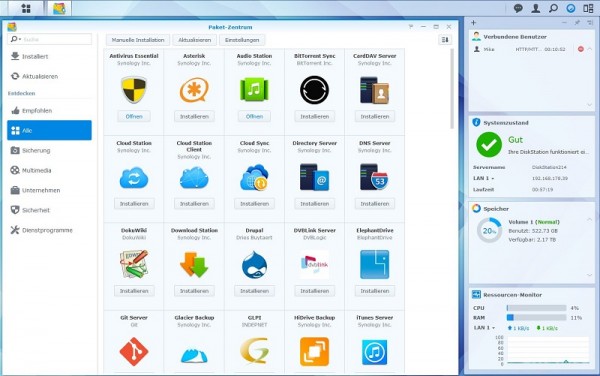Select the Installiert category
600x376 pixels.
(x=49, y=57)
